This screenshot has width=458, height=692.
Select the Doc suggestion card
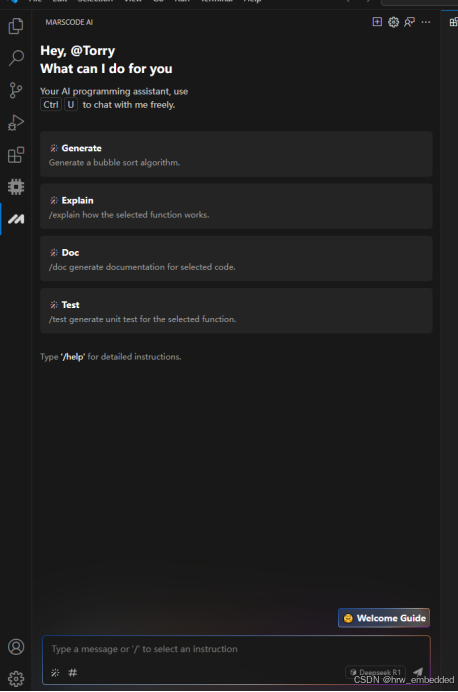[236, 258]
